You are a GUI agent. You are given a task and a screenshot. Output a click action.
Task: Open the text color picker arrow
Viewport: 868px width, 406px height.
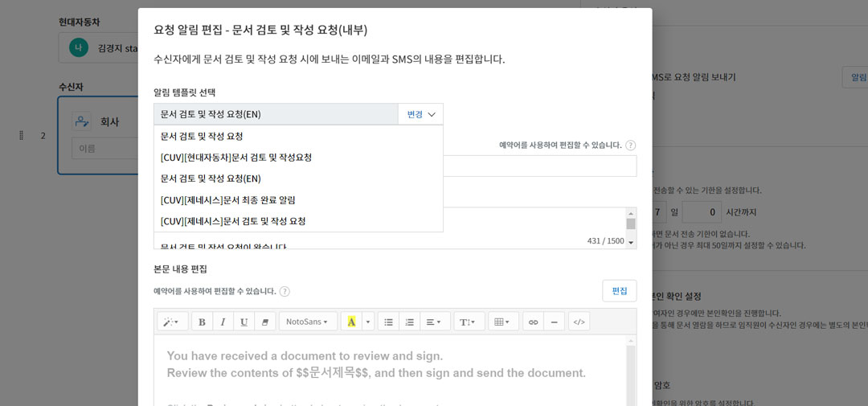[x=368, y=322]
